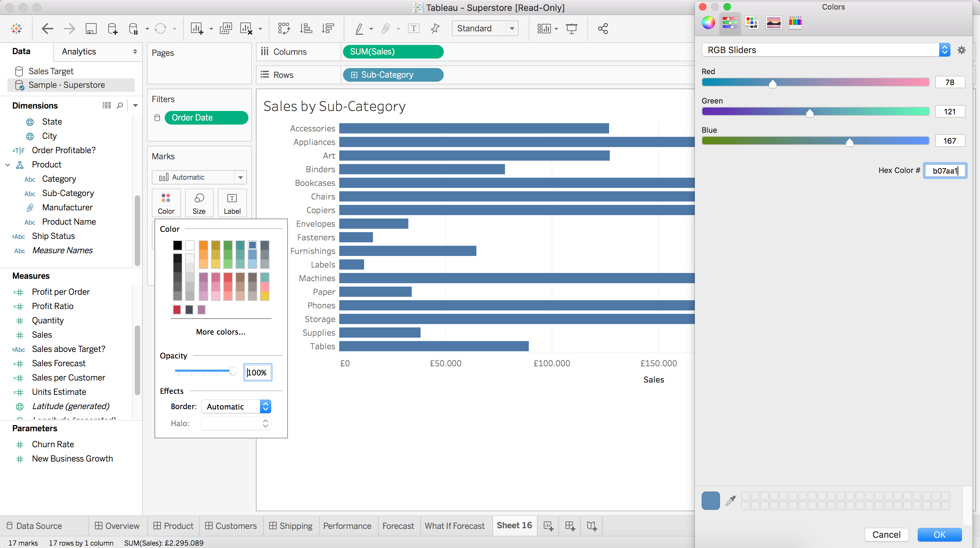Click the Highlight pen icon
The height and width of the screenshot is (548, 980).
click(359, 29)
